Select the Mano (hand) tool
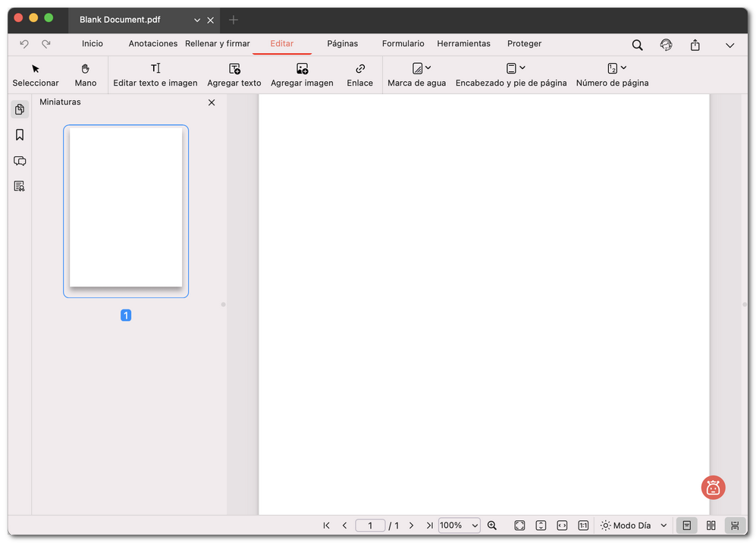 point(85,74)
